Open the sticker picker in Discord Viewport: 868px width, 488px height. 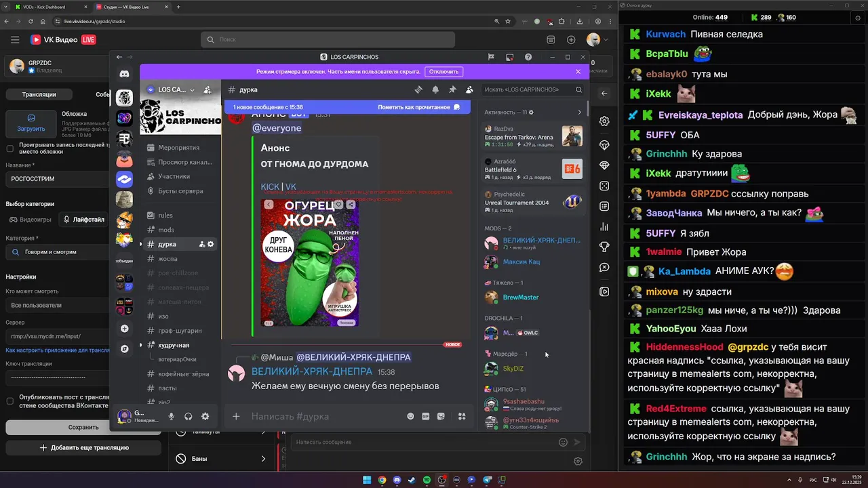point(441,416)
